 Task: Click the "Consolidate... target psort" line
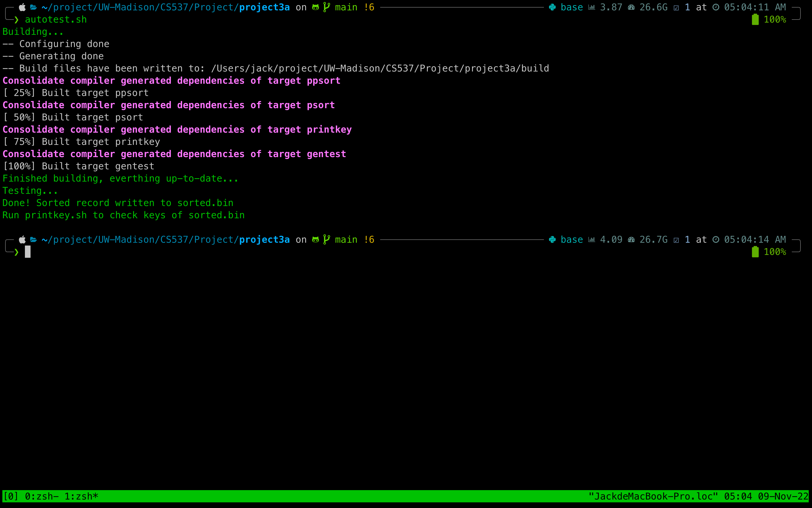(x=168, y=105)
